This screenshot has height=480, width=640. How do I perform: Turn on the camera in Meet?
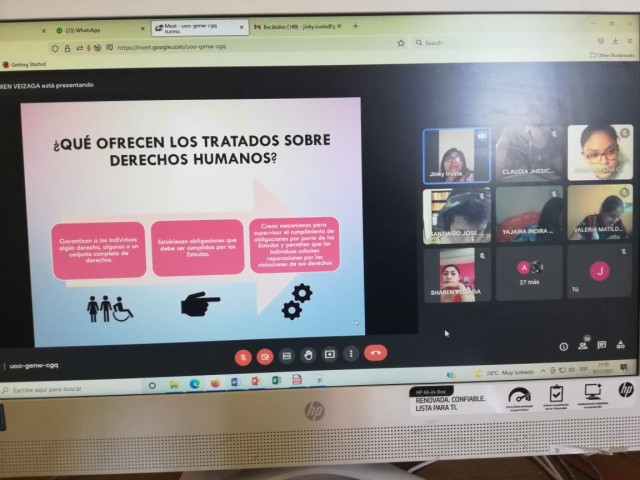pyautogui.click(x=265, y=357)
